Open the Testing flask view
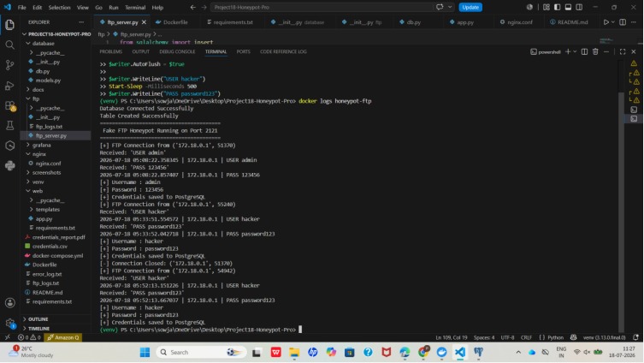The image size is (644, 363). (10, 125)
